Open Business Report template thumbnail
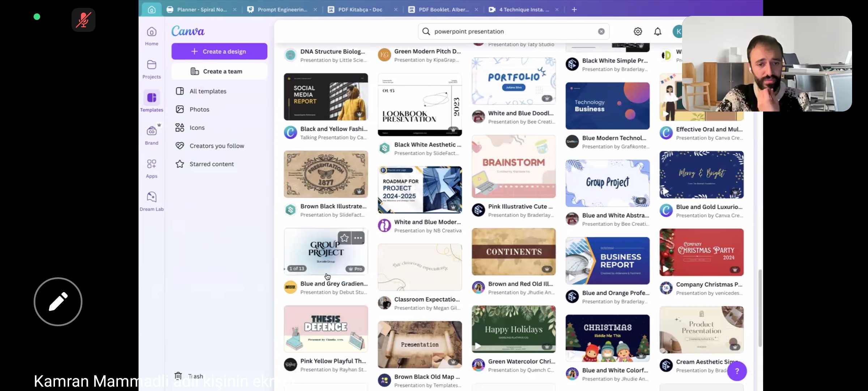The height and width of the screenshot is (391, 868). pos(608,261)
